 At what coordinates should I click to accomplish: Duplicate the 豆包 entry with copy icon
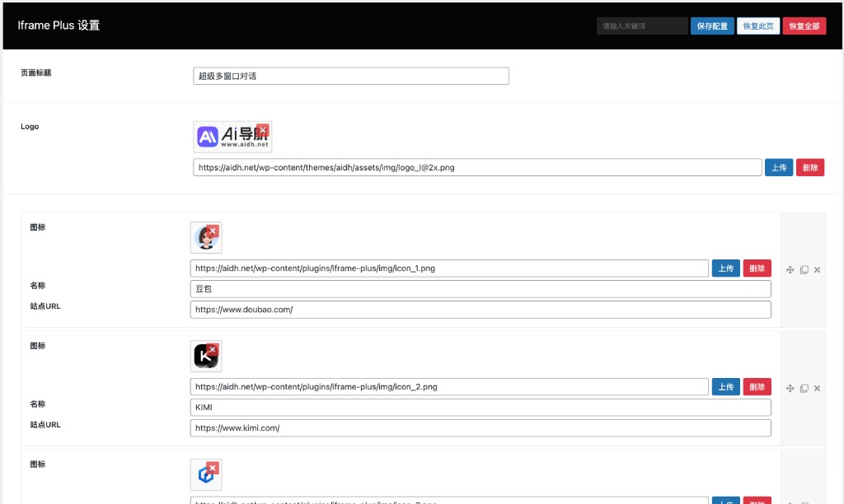pos(804,270)
